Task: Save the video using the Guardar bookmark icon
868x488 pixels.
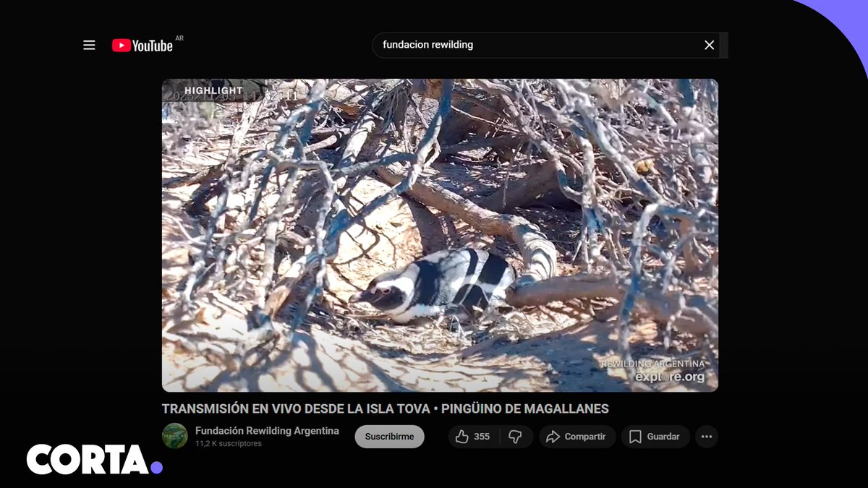Action: [x=635, y=436]
